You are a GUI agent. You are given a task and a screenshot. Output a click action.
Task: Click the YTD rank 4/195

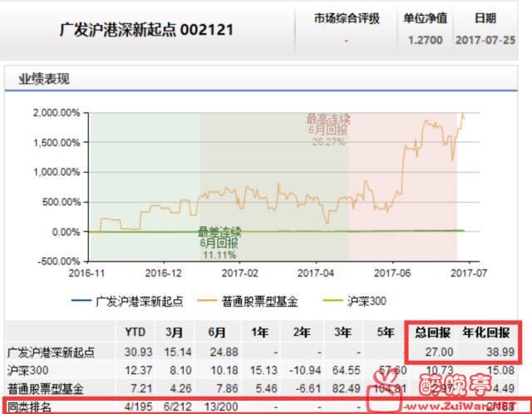(x=139, y=407)
